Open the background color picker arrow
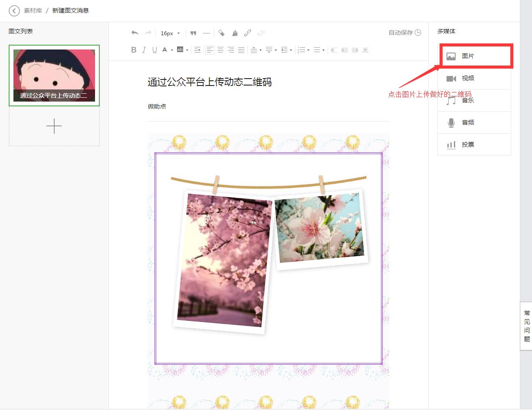Viewport: 532px width, 412px height. [x=187, y=50]
